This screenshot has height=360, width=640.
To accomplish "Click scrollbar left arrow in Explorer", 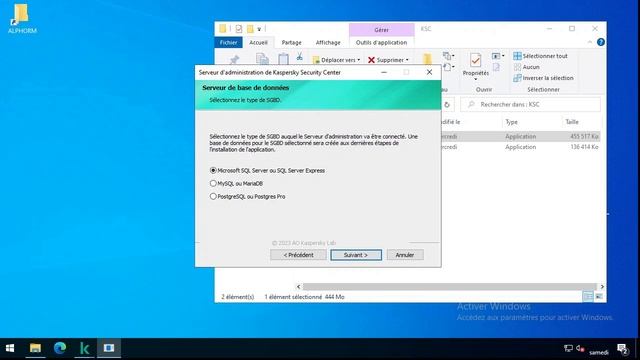I will 298,287.
